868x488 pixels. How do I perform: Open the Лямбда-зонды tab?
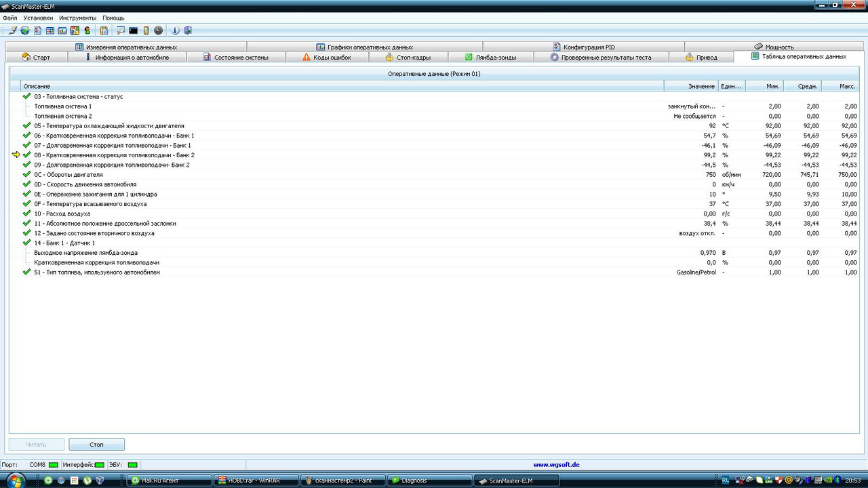coord(490,58)
